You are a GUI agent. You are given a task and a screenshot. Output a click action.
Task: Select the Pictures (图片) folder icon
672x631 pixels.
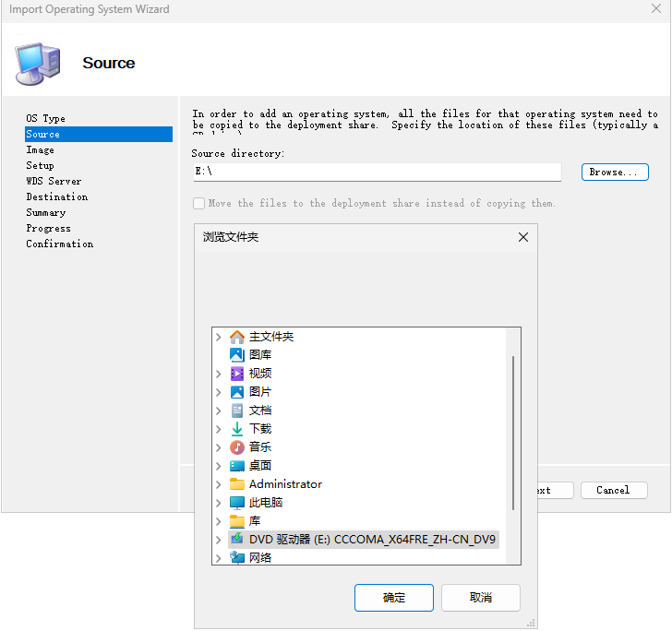pos(237,392)
